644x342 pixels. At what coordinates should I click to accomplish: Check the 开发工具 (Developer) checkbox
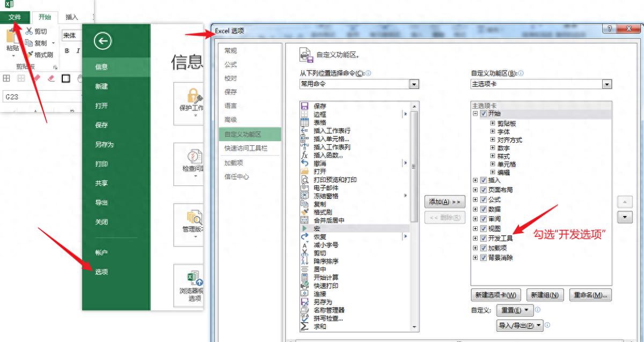(x=484, y=238)
